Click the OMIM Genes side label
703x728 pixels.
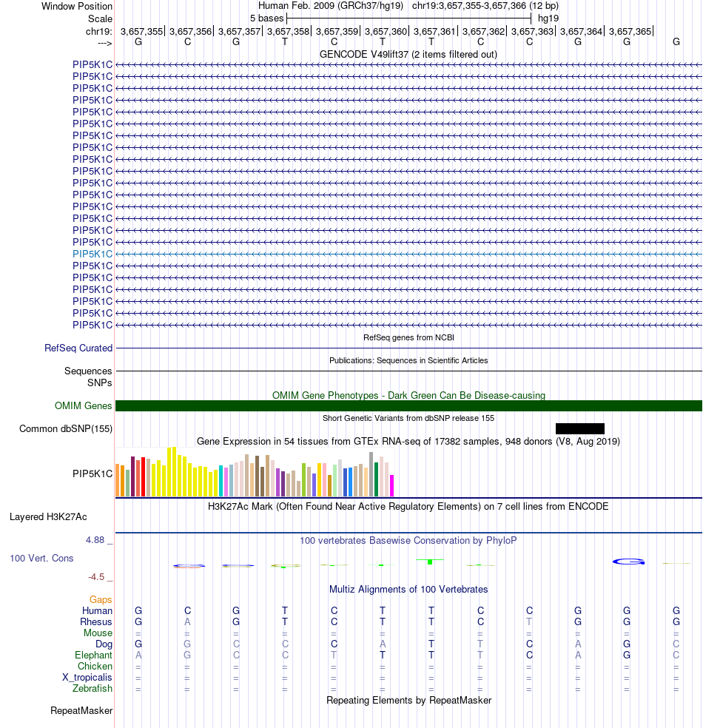pyautogui.click(x=83, y=405)
